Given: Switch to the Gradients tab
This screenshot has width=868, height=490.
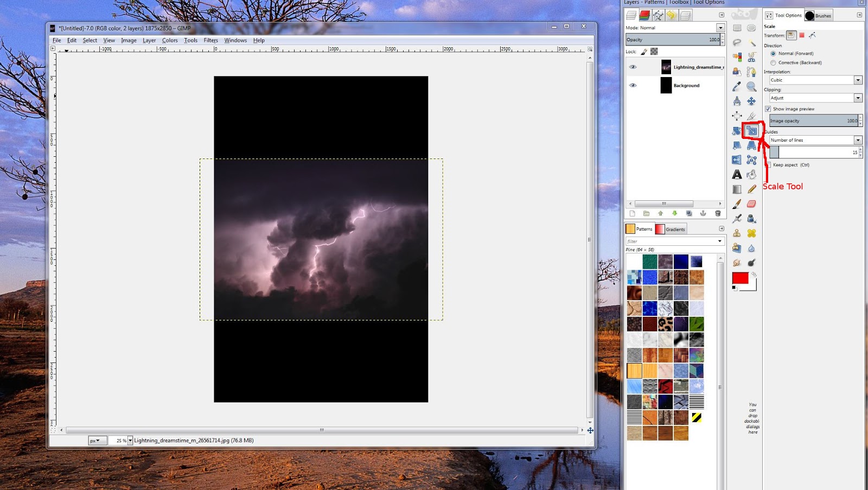Looking at the screenshot, I should (x=671, y=229).
